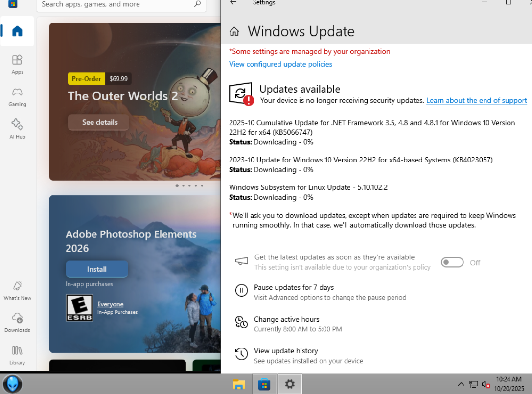Click the Pre-Order badge

click(x=86, y=79)
